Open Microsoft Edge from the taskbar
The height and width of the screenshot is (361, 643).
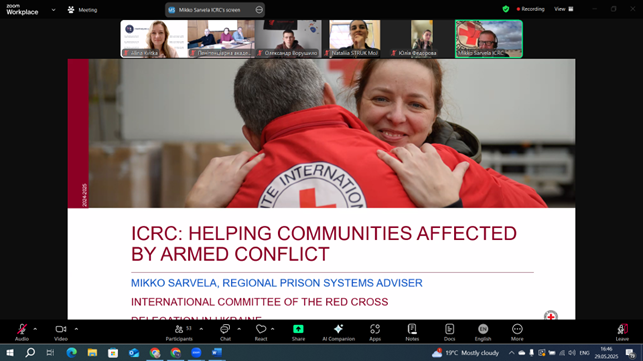[x=72, y=352]
